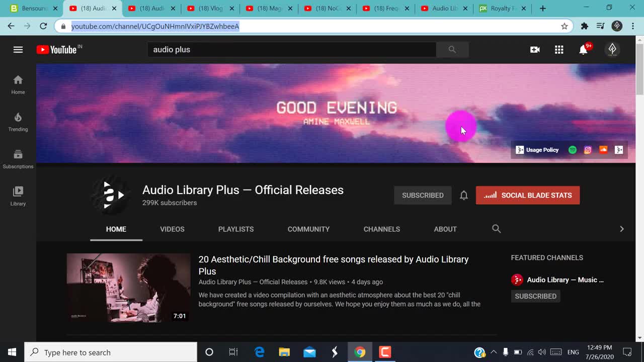Click the Audio Library Plus — Official Releases byline
The width and height of the screenshot is (644, 362).
point(253,282)
